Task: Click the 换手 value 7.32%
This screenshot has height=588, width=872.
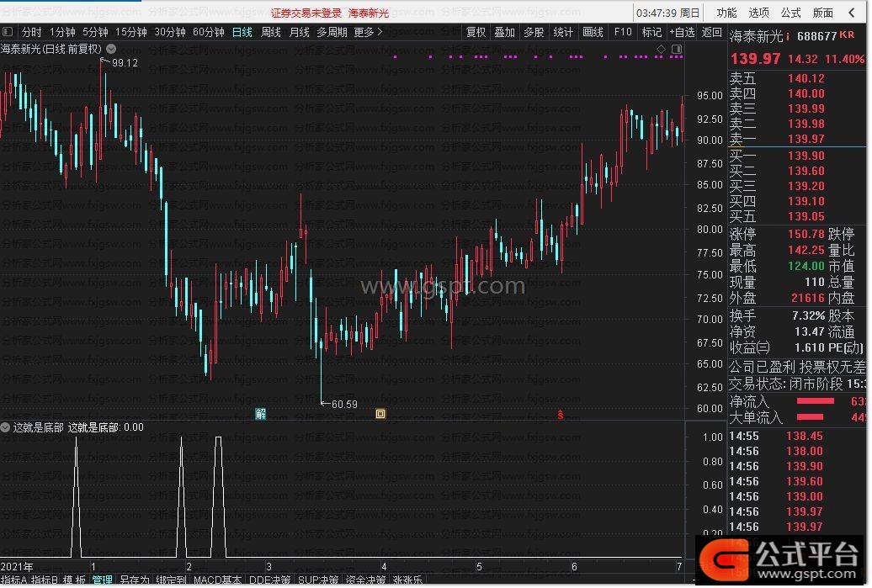Action: click(x=809, y=315)
